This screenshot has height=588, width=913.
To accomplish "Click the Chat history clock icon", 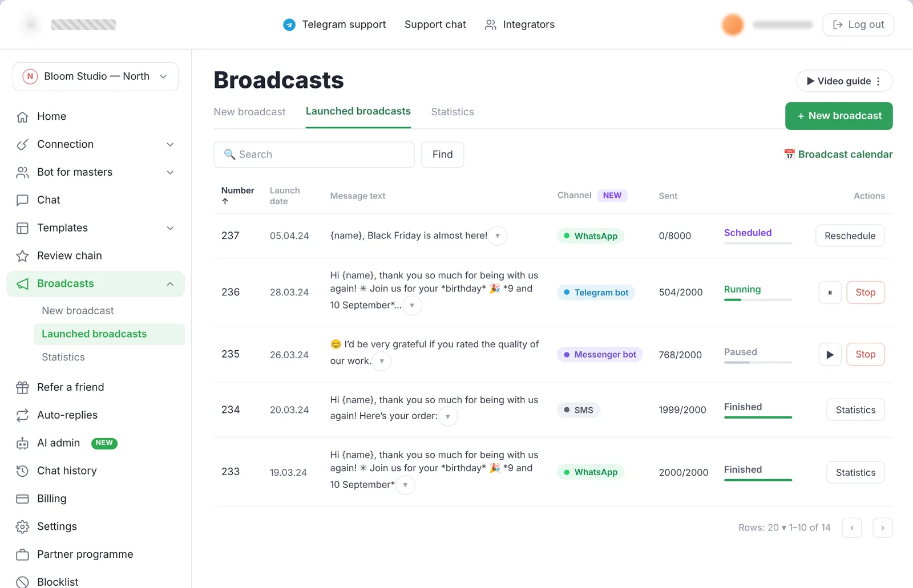I will coord(22,471).
